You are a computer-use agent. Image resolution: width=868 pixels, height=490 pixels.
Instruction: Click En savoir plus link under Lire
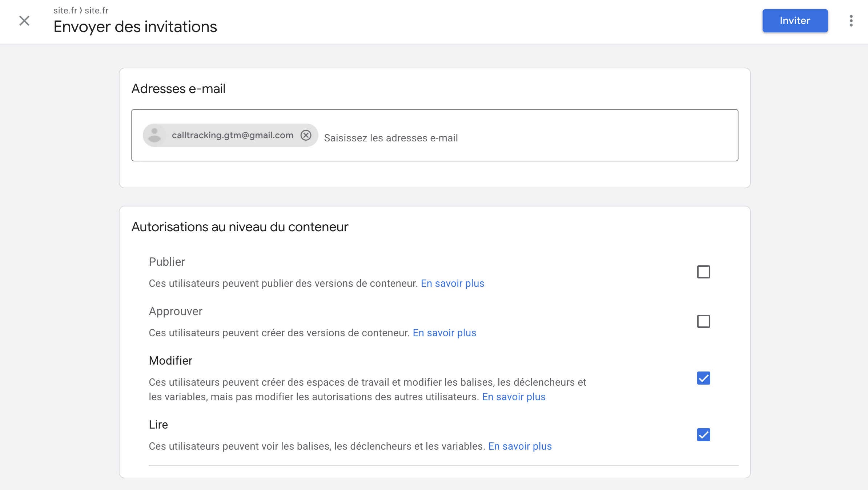coord(520,446)
